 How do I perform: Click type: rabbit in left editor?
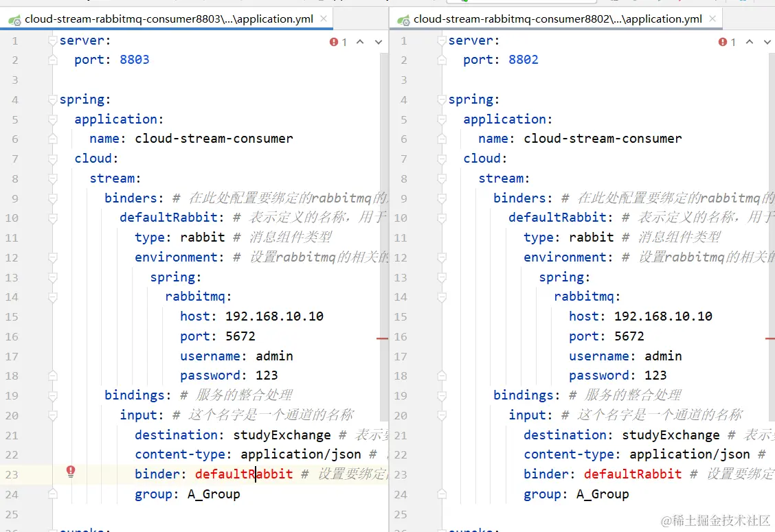180,238
